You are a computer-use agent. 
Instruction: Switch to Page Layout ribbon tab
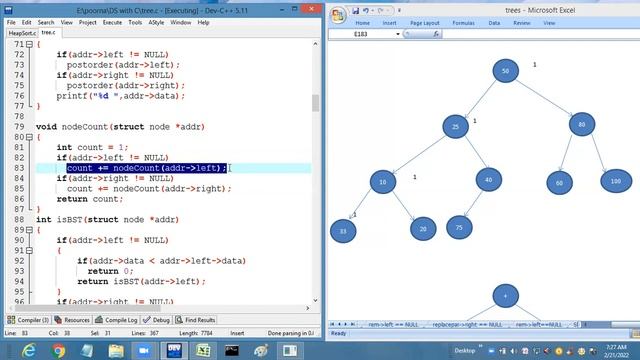click(424, 23)
